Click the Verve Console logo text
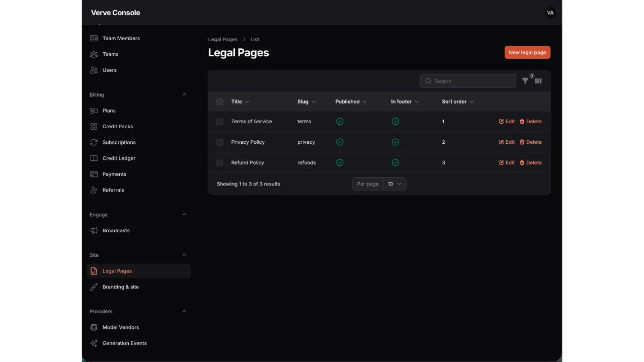The image size is (644, 362). point(116,13)
